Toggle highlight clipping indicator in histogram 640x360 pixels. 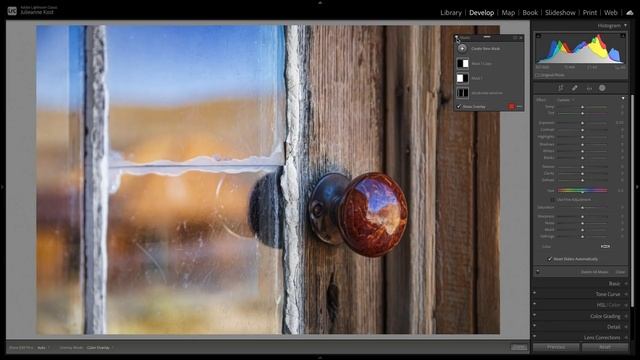(x=622, y=36)
